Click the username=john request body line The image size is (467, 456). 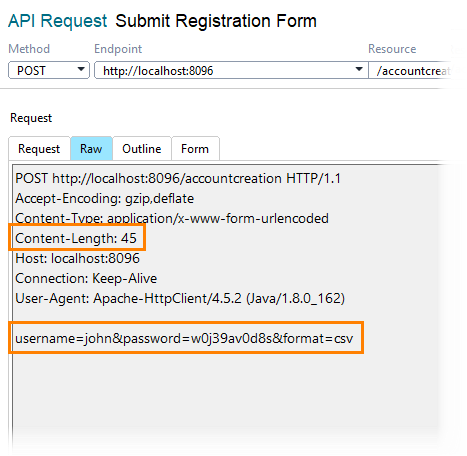point(184,338)
